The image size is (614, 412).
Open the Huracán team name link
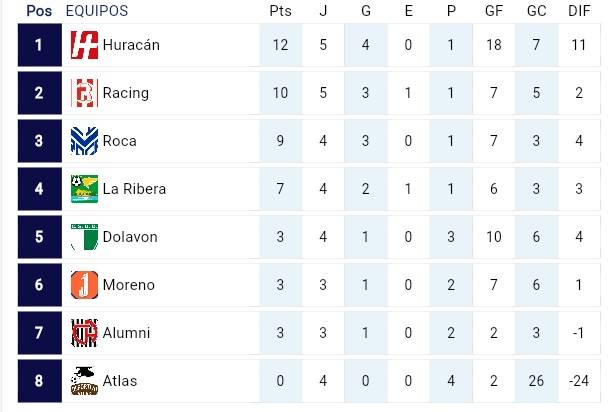point(131,45)
